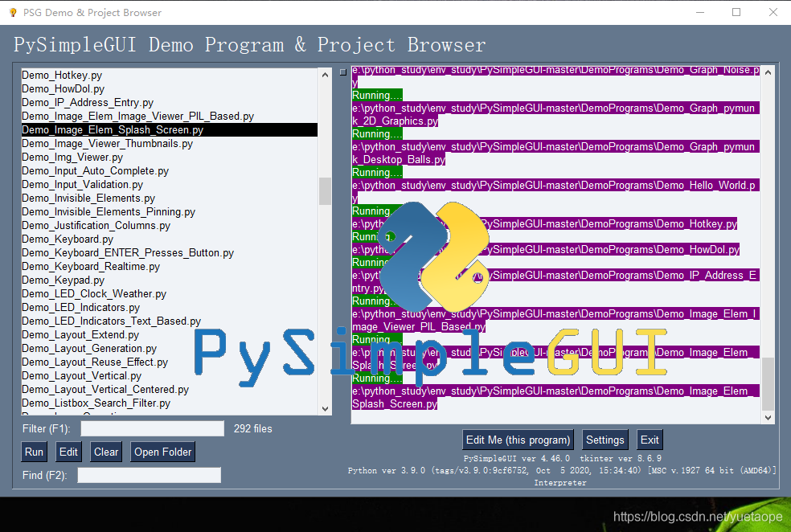Select Demo_Listbox_Search_Filter.py
The width and height of the screenshot is (791, 532).
[x=170, y=403]
